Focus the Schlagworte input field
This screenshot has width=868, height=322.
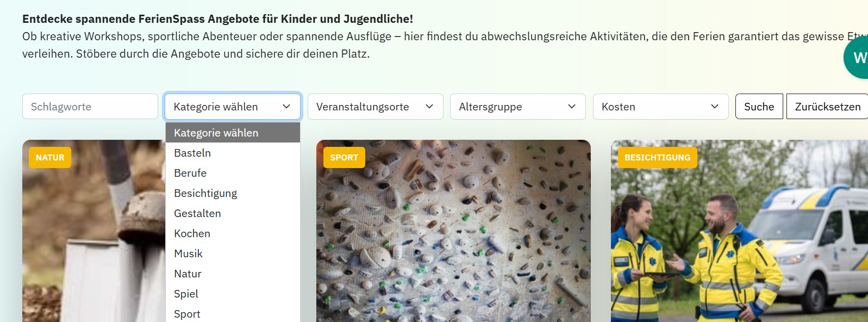(90, 107)
